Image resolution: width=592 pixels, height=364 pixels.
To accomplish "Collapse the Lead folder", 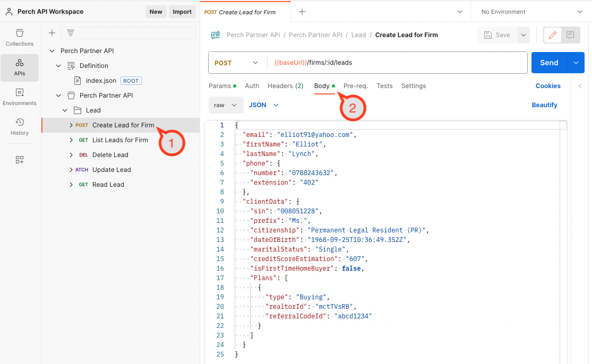I will (x=65, y=110).
